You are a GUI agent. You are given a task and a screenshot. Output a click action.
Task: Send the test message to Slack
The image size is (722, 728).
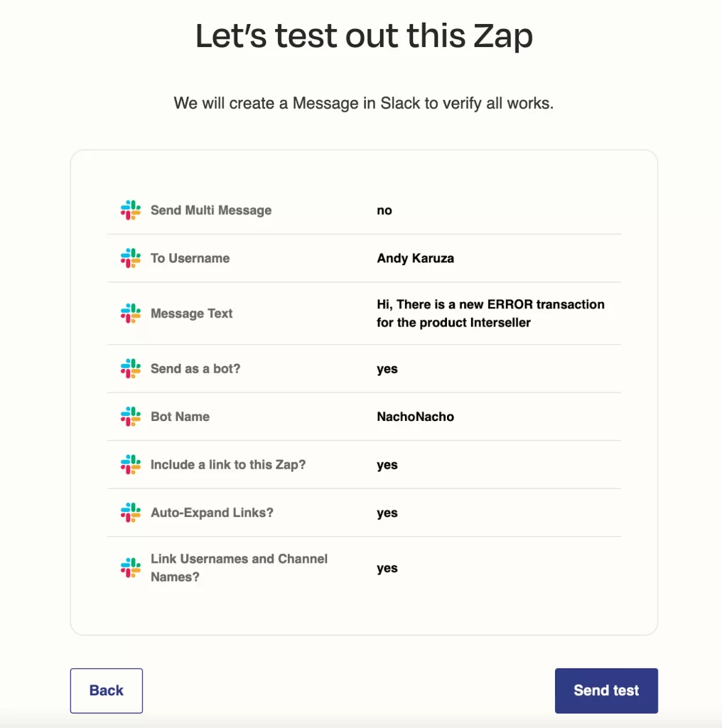[606, 690]
